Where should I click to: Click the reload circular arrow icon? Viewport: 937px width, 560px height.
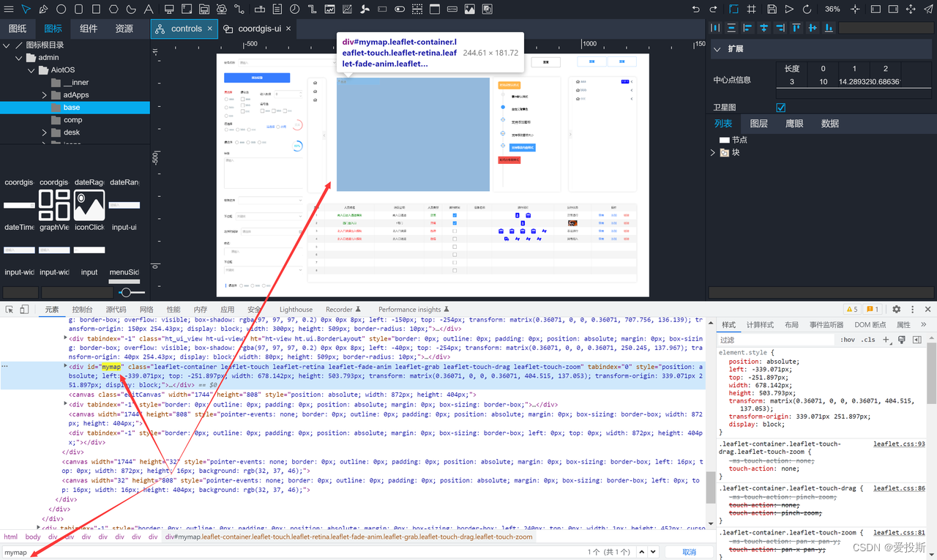807,10
